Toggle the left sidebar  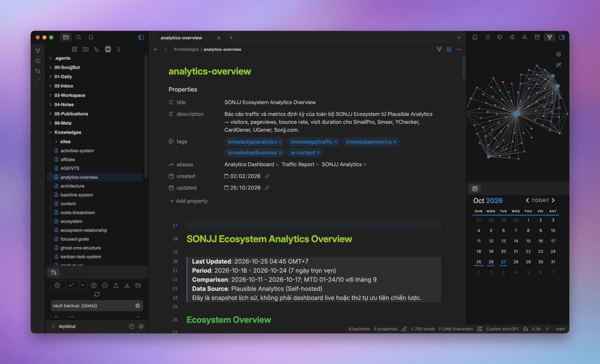[x=141, y=37]
